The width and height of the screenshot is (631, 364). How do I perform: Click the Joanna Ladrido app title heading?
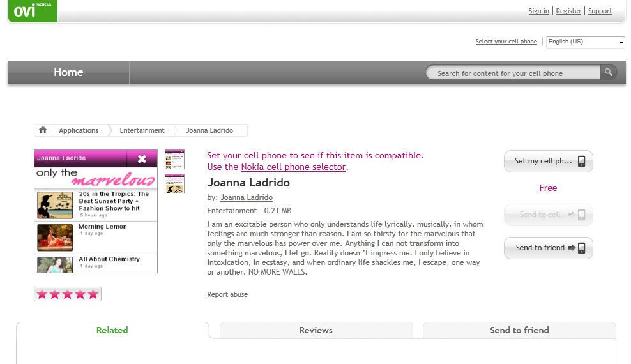click(x=248, y=183)
